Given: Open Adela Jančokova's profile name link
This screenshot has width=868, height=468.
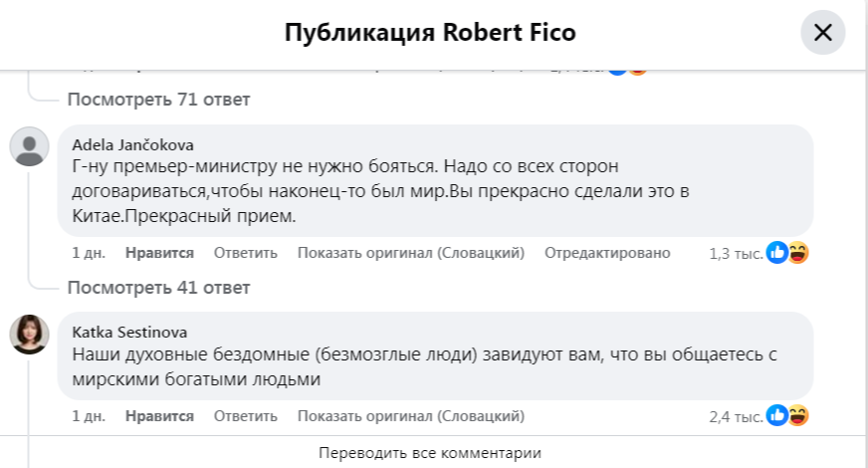Looking at the screenshot, I should point(132,144).
